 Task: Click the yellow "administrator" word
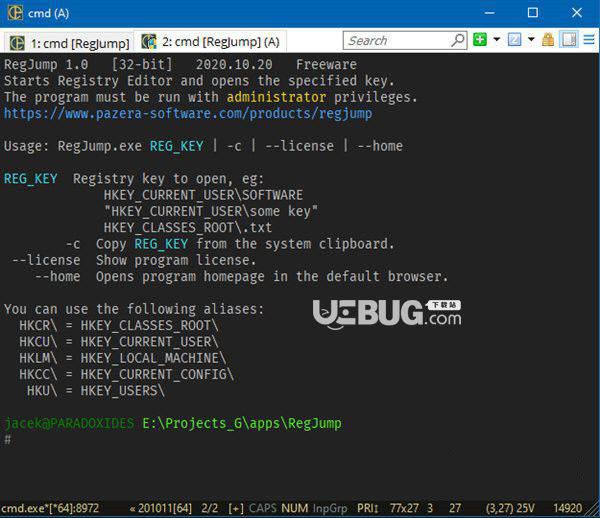point(276,97)
